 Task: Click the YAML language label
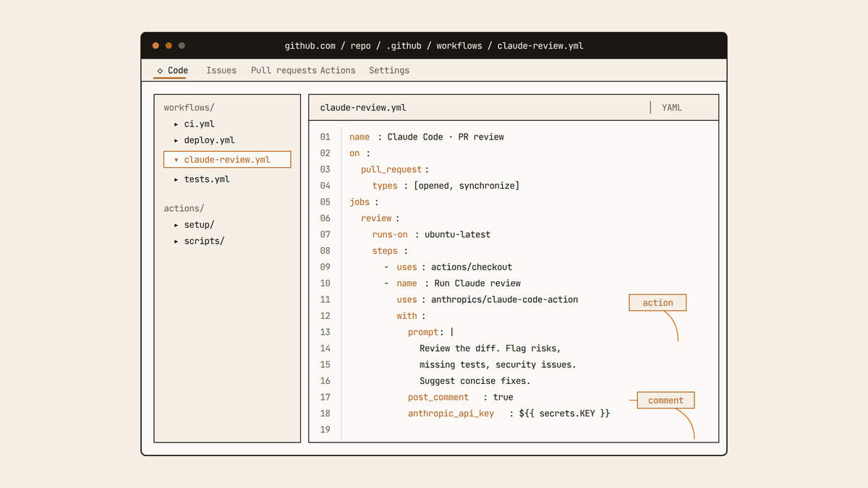672,108
